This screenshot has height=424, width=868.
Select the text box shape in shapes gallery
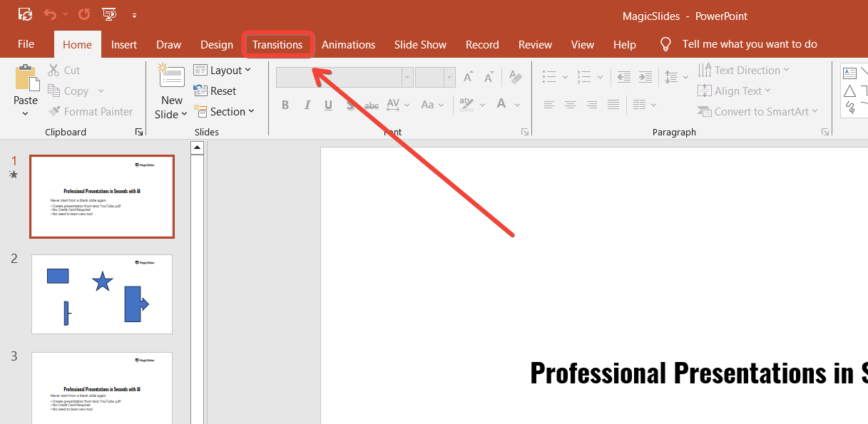pyautogui.click(x=849, y=73)
